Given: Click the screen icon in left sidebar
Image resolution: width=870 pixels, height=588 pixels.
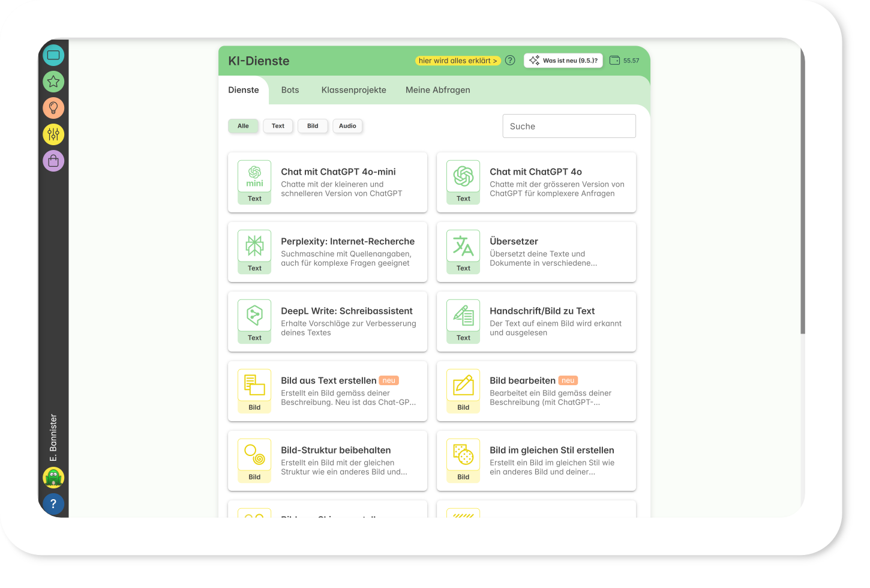Looking at the screenshot, I should (53, 55).
